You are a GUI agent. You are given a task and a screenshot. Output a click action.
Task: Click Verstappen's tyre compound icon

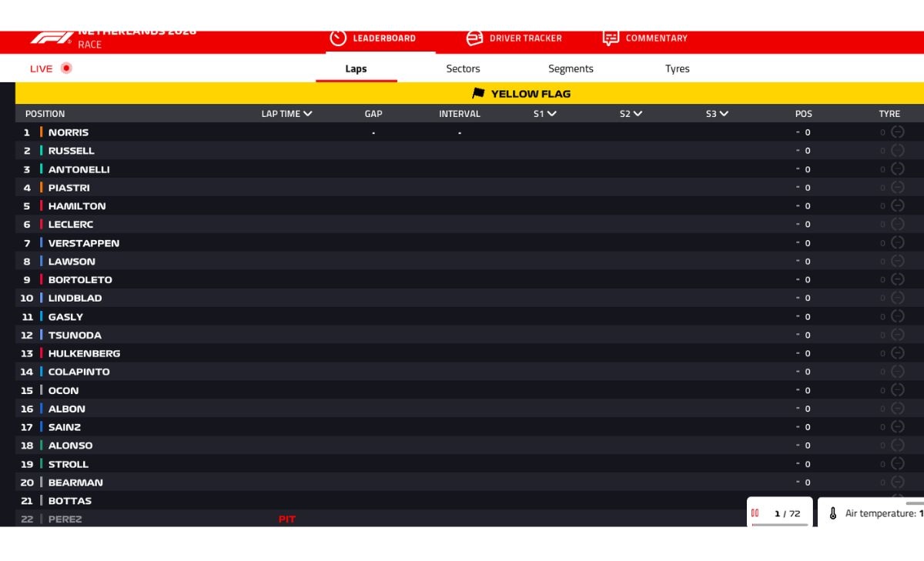pos(897,242)
